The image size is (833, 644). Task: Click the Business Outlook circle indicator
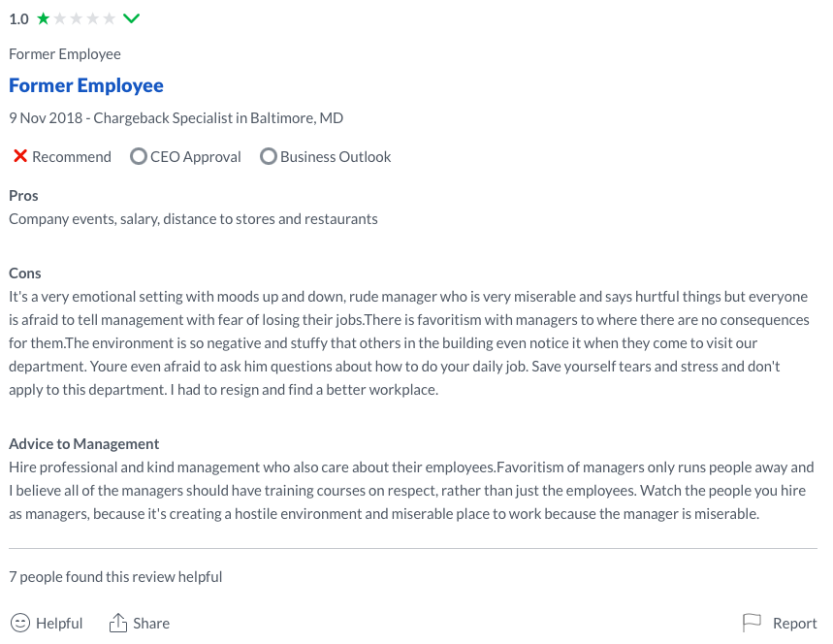[269, 156]
